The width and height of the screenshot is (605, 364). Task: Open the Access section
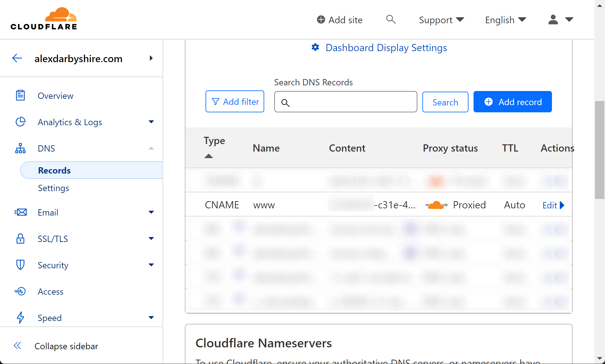tap(51, 292)
